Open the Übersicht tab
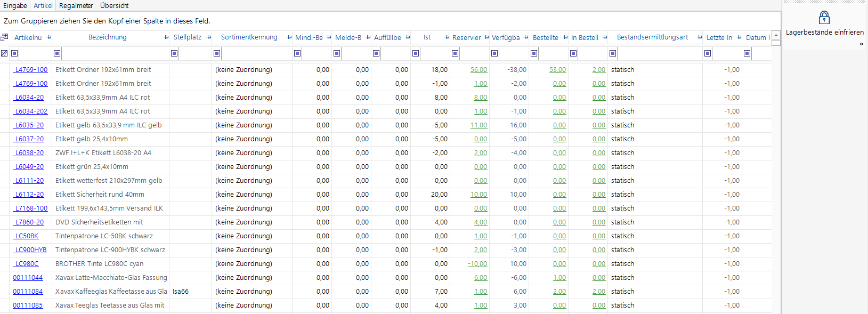 (x=114, y=5)
